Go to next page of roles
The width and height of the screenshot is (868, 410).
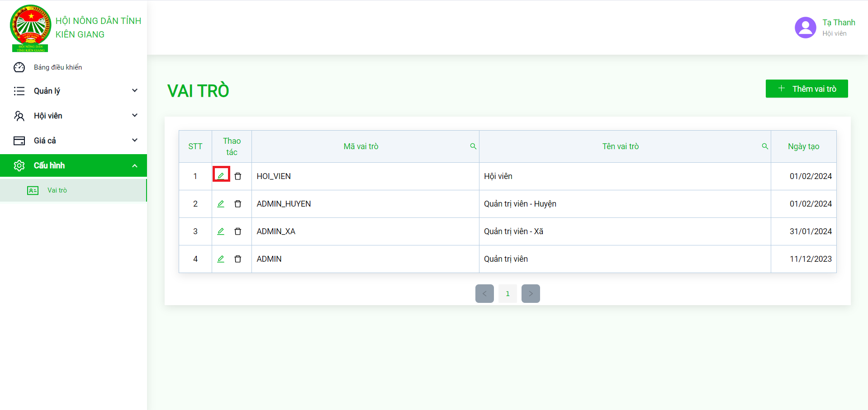[x=531, y=293]
